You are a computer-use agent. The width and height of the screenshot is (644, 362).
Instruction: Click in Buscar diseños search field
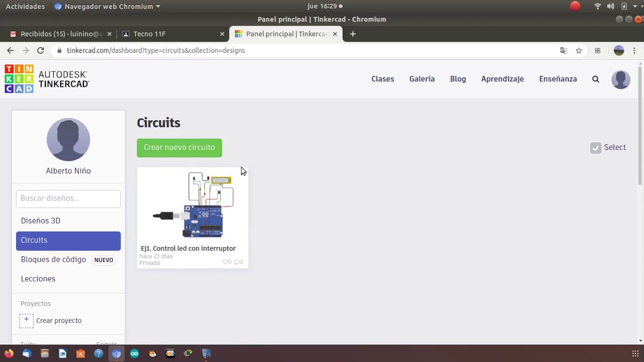[x=68, y=198]
